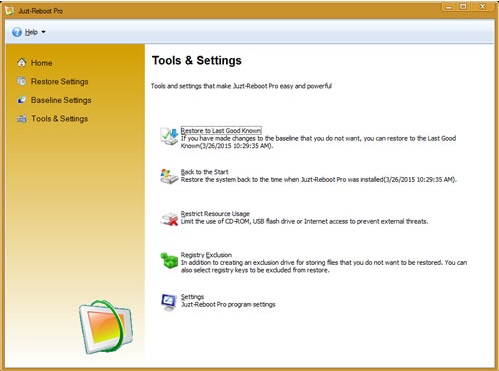Click the 'Tools & Settings' page heading
This screenshot has height=371, width=499.
pyautogui.click(x=197, y=61)
